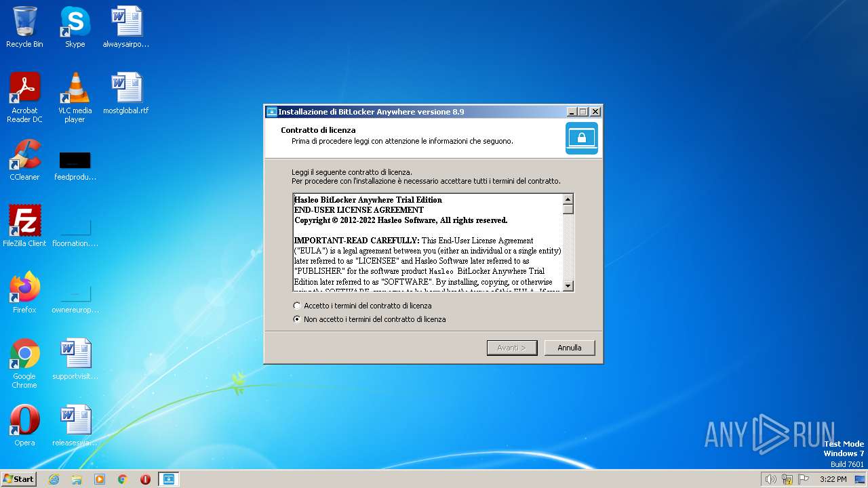Select the FileZilla Client shortcut
The width and height of the screenshot is (868, 488).
click(24, 226)
